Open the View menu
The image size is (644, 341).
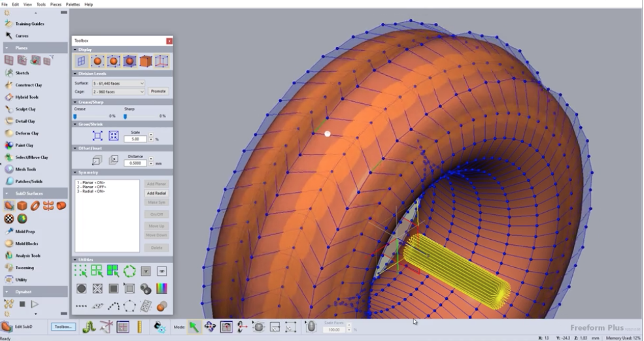27,4
